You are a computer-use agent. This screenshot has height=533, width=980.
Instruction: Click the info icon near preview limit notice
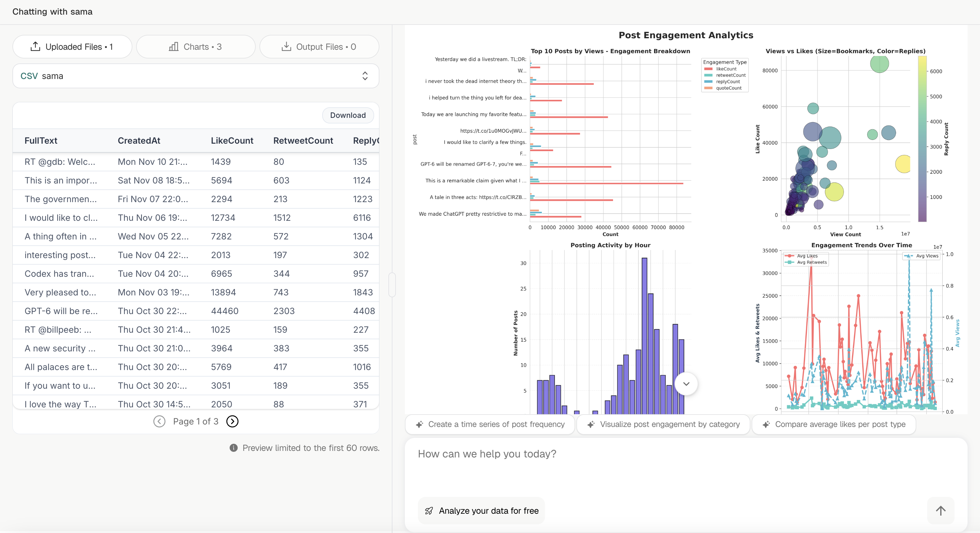pos(233,448)
